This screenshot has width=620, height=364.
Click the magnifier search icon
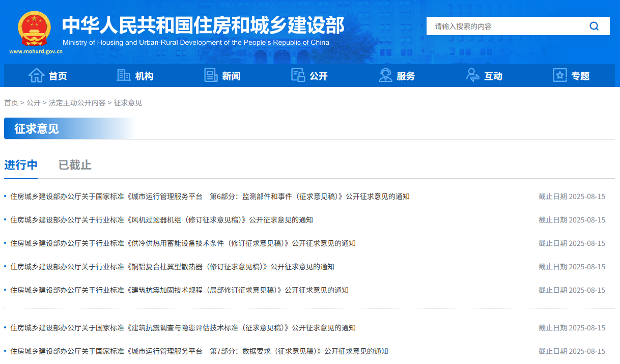coord(594,26)
